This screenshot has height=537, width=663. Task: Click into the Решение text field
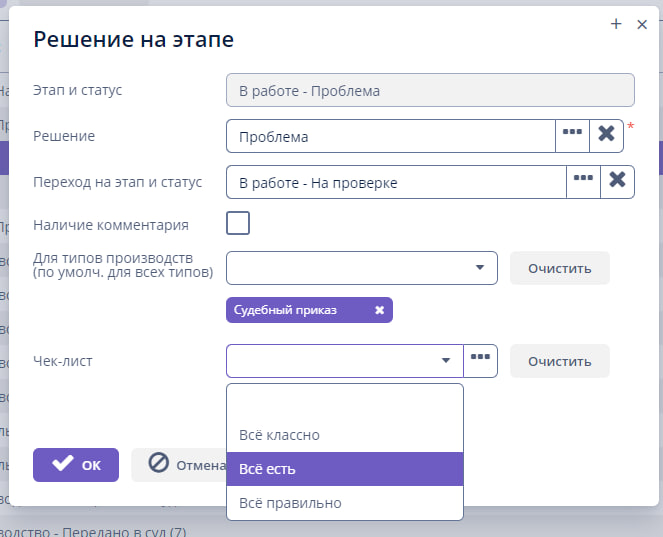point(390,136)
